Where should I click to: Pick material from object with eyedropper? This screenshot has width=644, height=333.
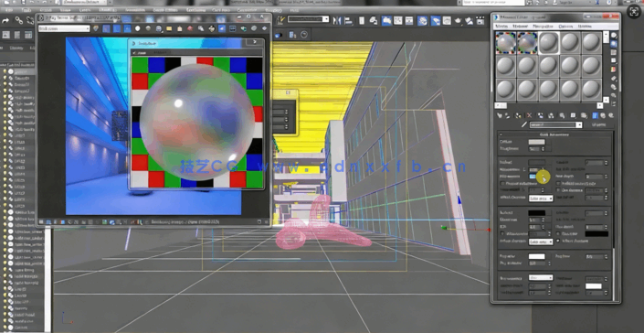coord(524,124)
